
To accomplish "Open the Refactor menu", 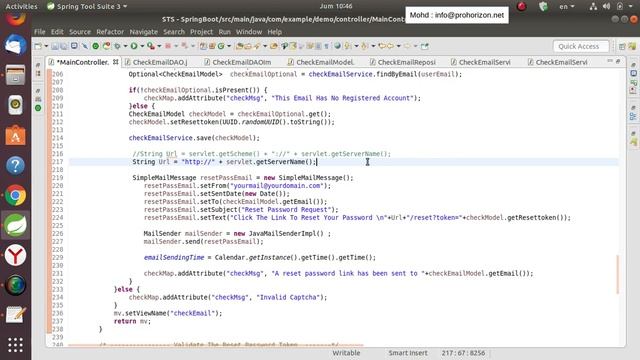I will (x=110, y=31).
